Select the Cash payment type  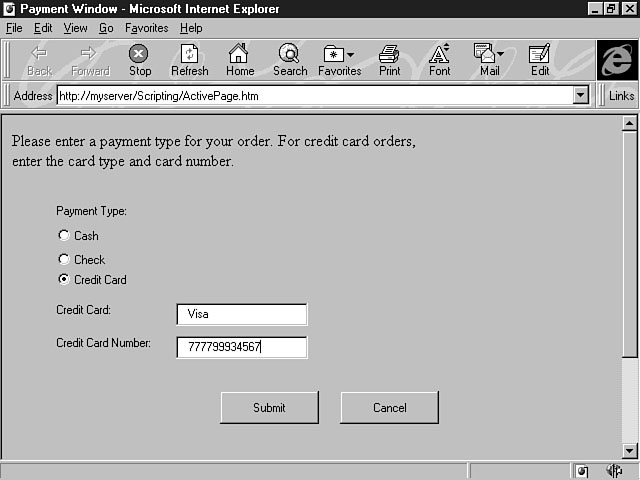click(64, 236)
